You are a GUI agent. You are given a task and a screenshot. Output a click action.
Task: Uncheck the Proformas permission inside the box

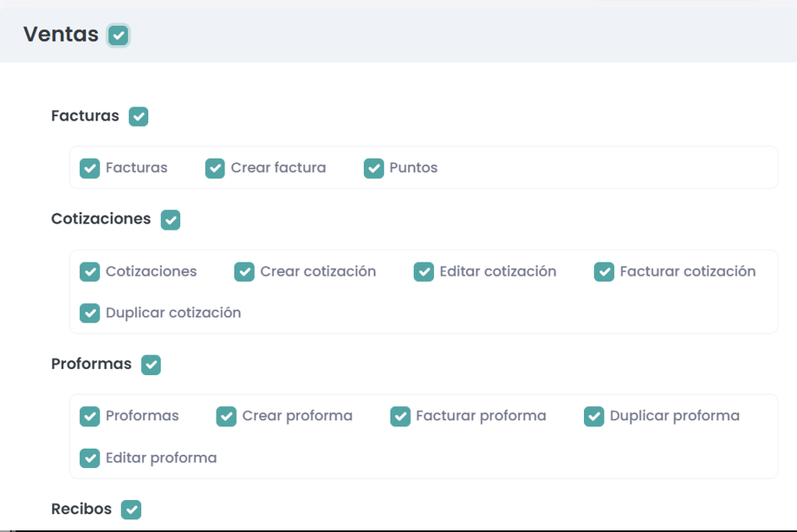[90, 417]
